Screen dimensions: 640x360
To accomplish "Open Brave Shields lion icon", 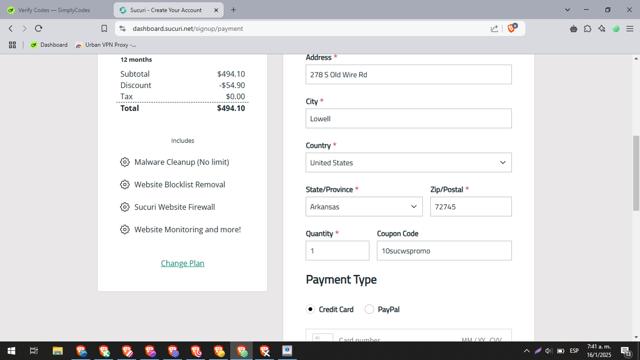I will (512, 28).
